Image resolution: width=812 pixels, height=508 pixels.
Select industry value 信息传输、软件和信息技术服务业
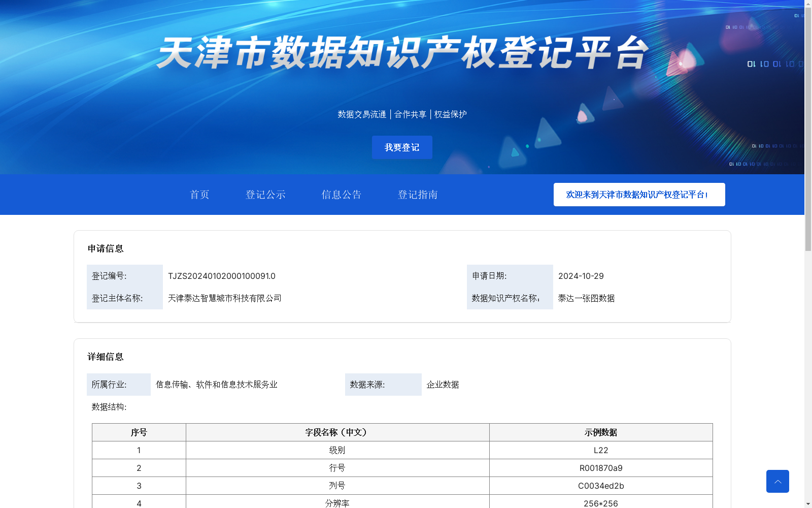point(217,385)
